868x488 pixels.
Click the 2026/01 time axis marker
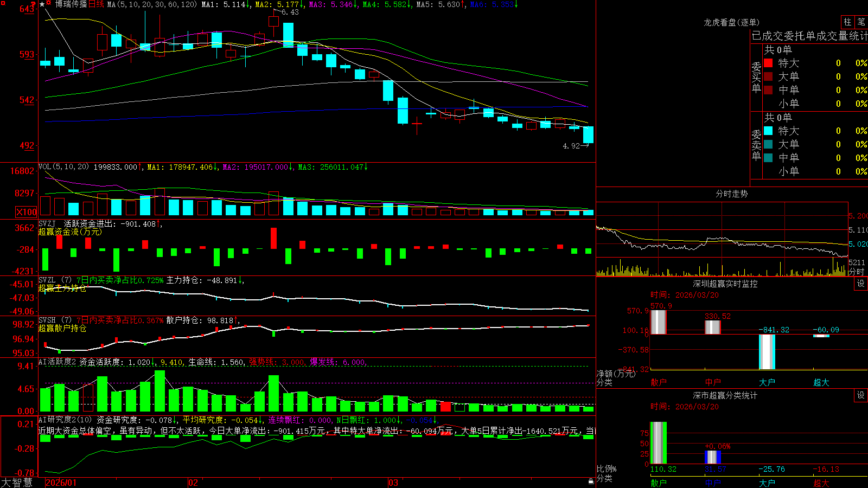[61, 483]
